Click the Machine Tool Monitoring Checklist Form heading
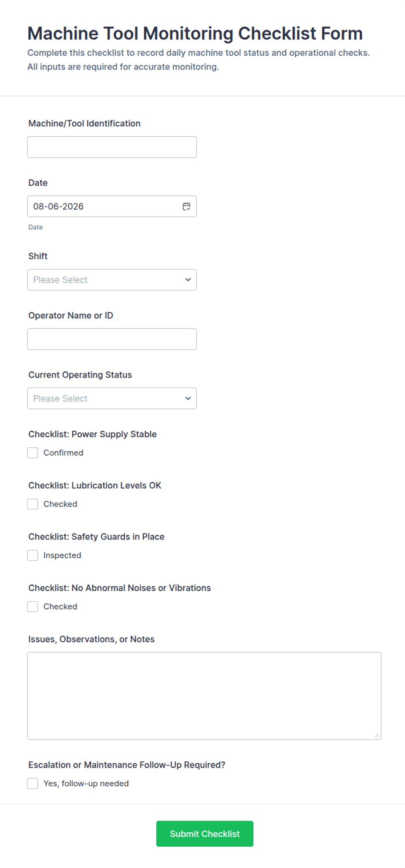Image resolution: width=405 pixels, height=868 pixels. (x=195, y=34)
